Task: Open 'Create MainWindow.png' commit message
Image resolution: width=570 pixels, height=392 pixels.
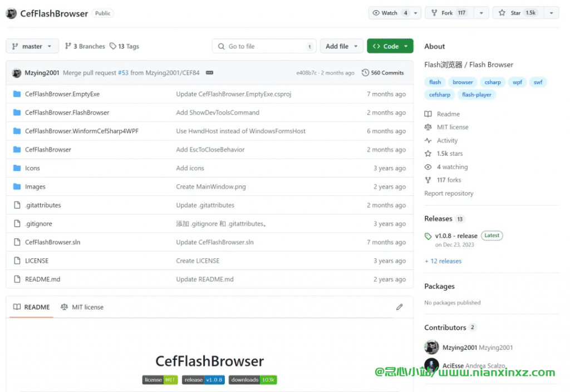Action: (211, 187)
